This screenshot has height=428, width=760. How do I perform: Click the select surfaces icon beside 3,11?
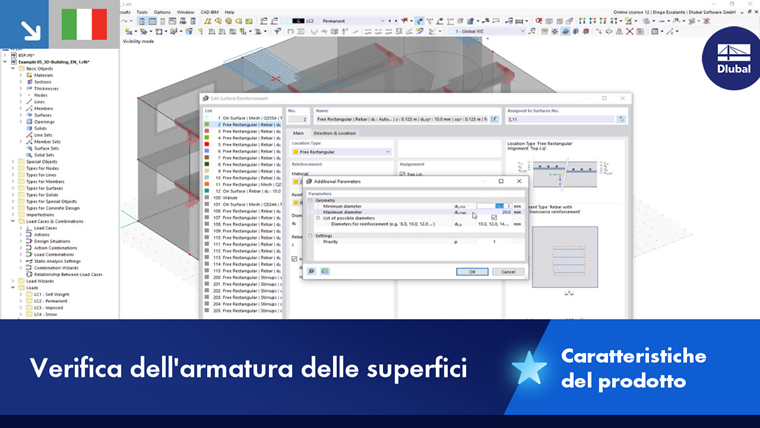pyautogui.click(x=621, y=119)
